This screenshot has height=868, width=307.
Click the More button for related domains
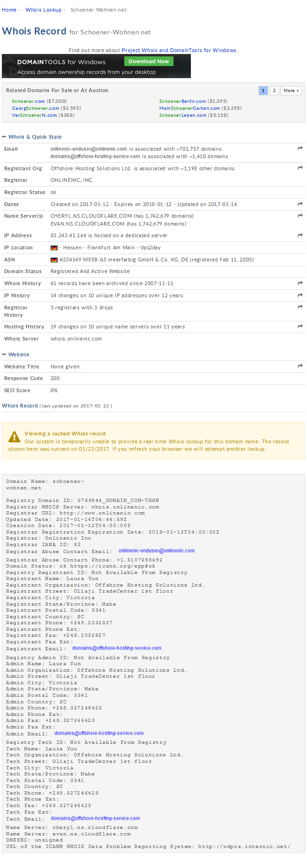291,91
